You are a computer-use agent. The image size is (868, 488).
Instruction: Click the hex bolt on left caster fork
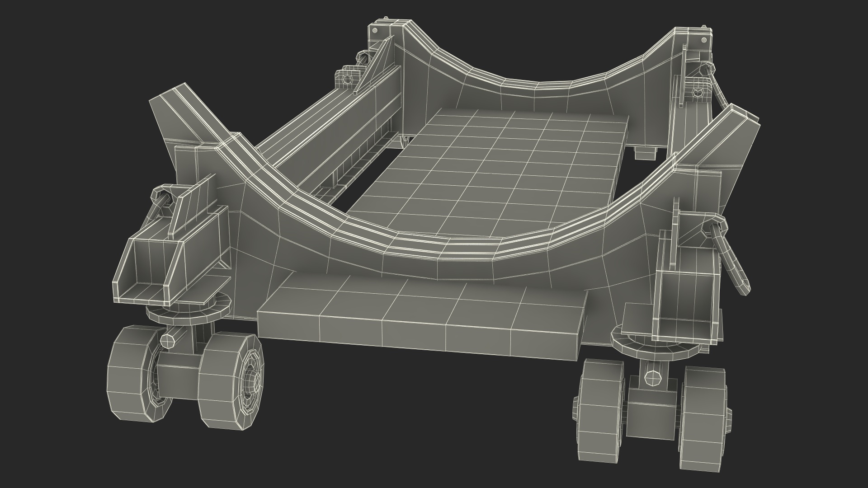coord(167,340)
